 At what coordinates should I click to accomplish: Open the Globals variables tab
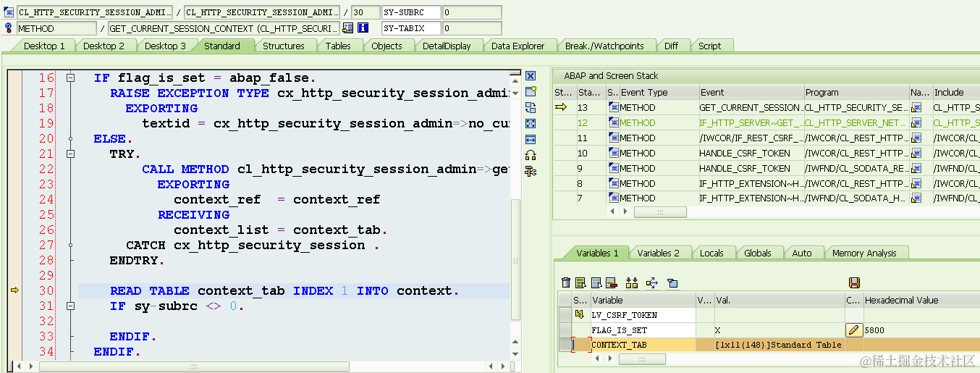pos(757,253)
